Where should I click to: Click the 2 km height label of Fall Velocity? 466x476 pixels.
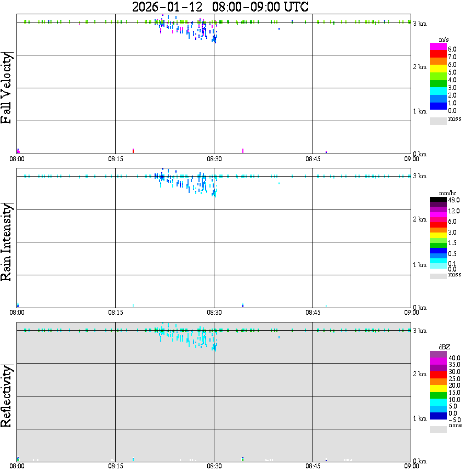point(419,67)
